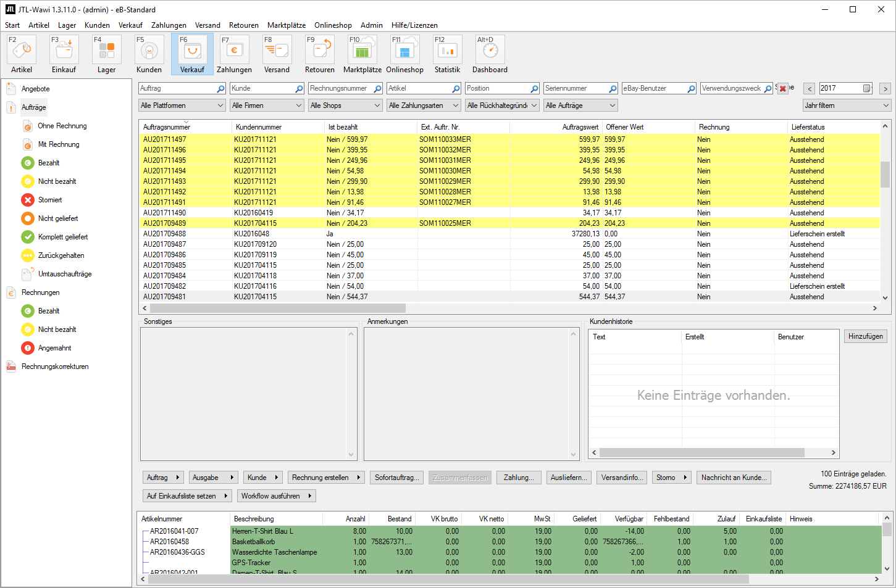The width and height of the screenshot is (896, 588).
Task: Open the Zahlungen menu
Action: tap(169, 25)
